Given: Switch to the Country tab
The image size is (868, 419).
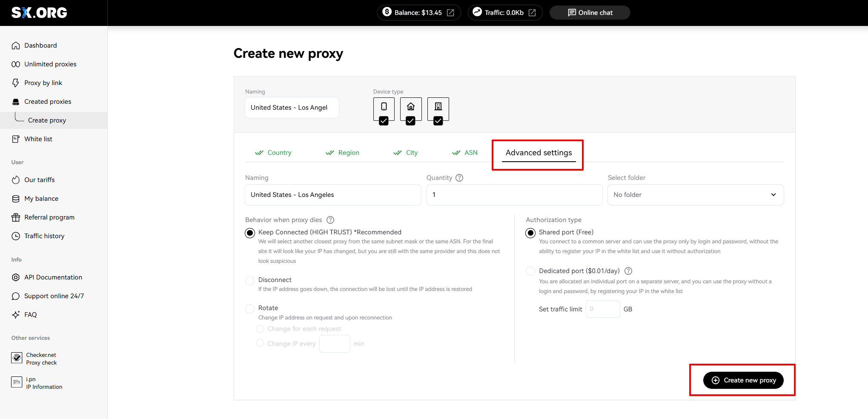Looking at the screenshot, I should [273, 153].
